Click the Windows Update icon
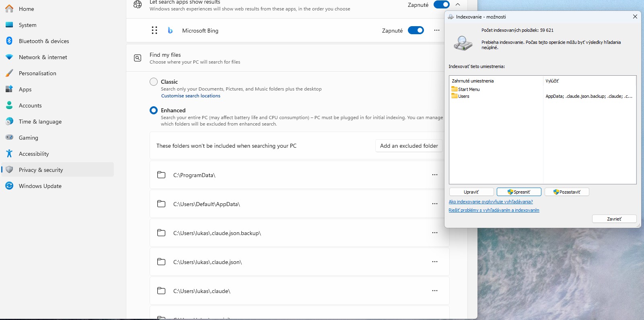Screen dimensions: 644x320 click(x=9, y=186)
